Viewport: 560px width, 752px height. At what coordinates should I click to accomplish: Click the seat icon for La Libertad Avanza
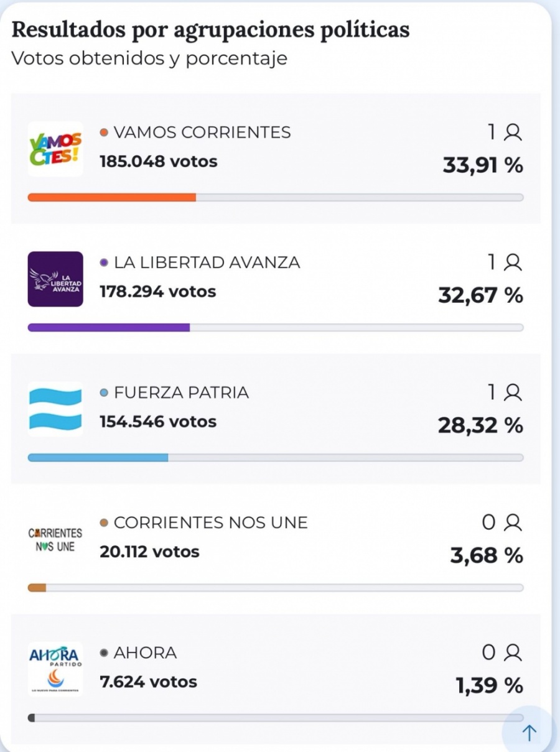pos(513,262)
